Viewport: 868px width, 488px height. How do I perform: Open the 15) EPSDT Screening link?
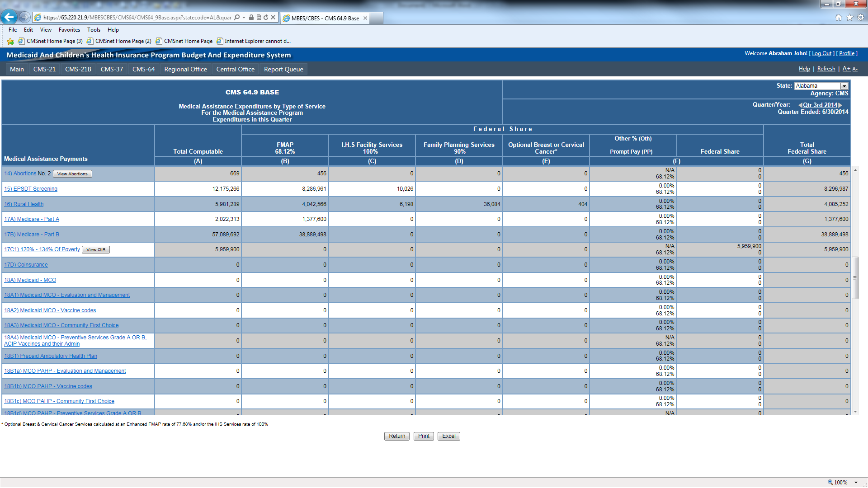[31, 189]
